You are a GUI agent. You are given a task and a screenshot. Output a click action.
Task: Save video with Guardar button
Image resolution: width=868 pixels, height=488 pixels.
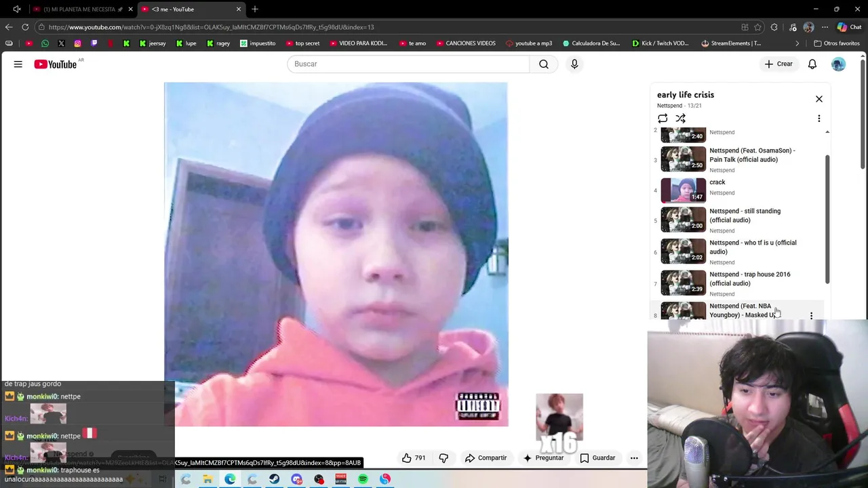click(x=597, y=458)
